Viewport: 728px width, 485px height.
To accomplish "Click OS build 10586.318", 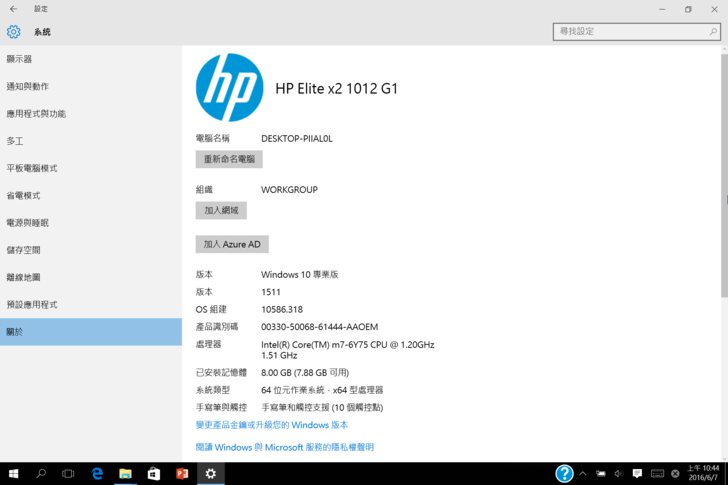I will [282, 310].
